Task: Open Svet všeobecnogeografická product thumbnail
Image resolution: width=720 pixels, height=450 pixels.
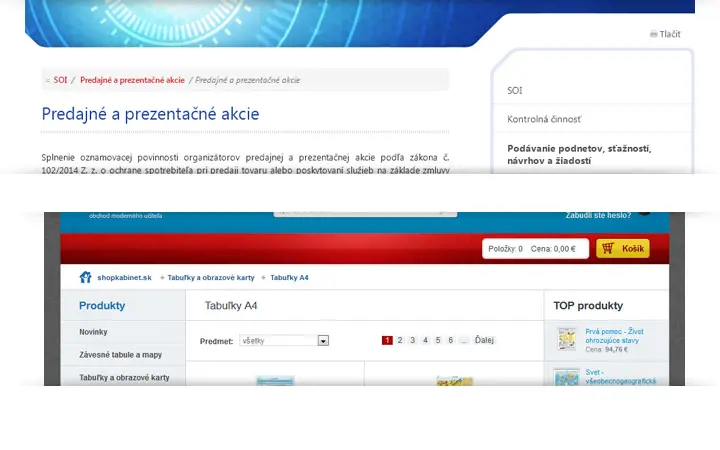Action: coord(566,377)
